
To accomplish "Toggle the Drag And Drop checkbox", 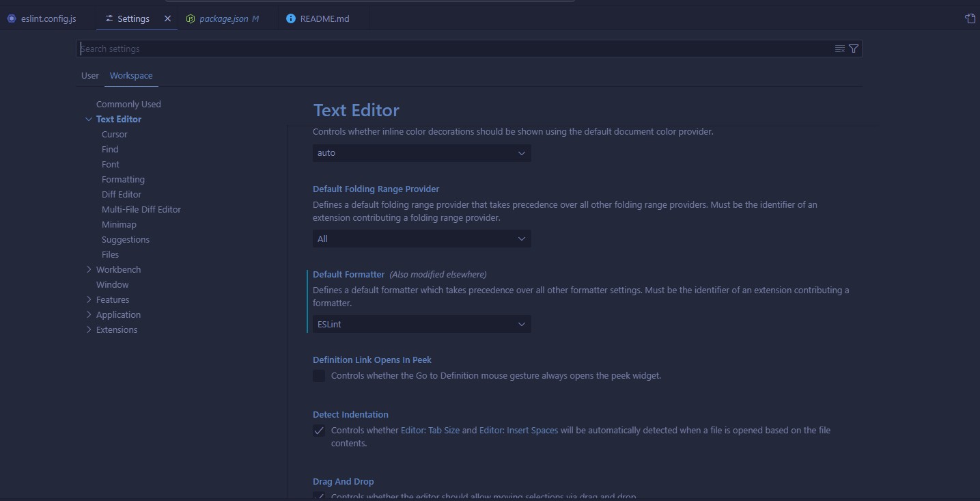I will point(319,497).
